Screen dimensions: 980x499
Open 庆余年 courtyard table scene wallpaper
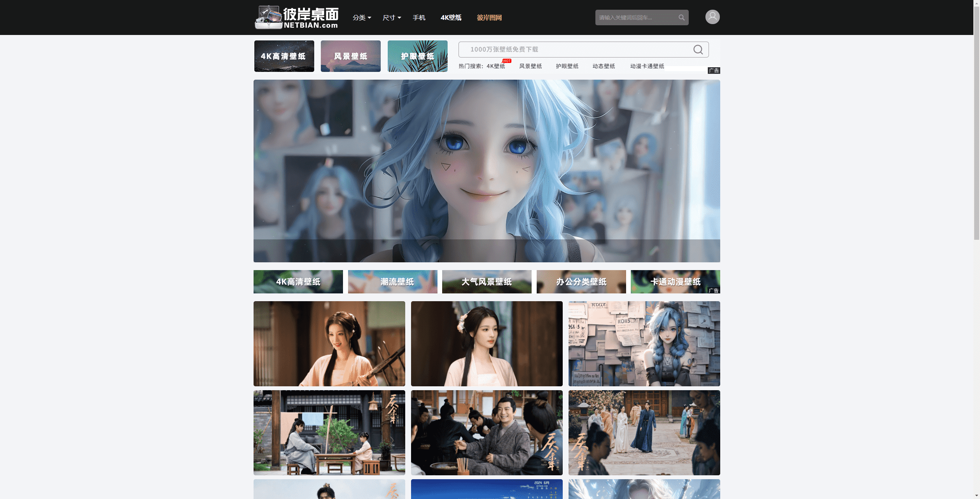pos(329,433)
